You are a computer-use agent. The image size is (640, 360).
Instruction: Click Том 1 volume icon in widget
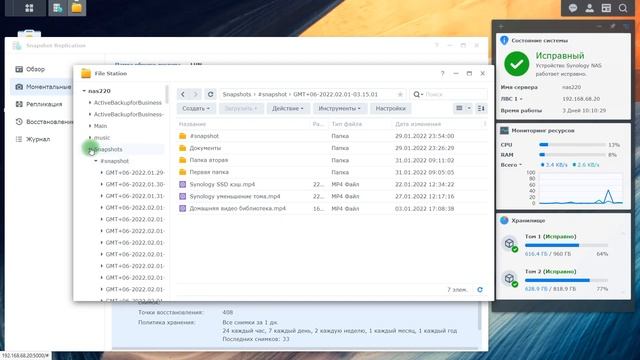(510, 244)
